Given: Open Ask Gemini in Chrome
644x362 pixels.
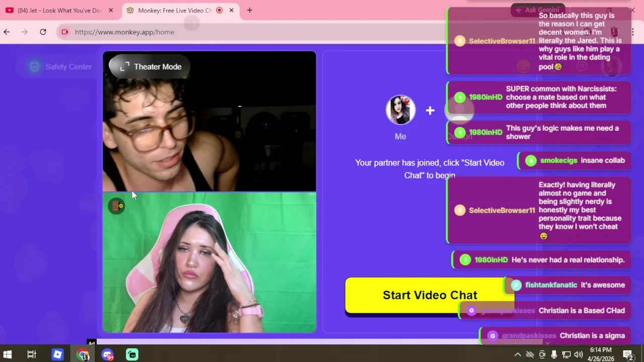Looking at the screenshot, I should coord(538,10).
